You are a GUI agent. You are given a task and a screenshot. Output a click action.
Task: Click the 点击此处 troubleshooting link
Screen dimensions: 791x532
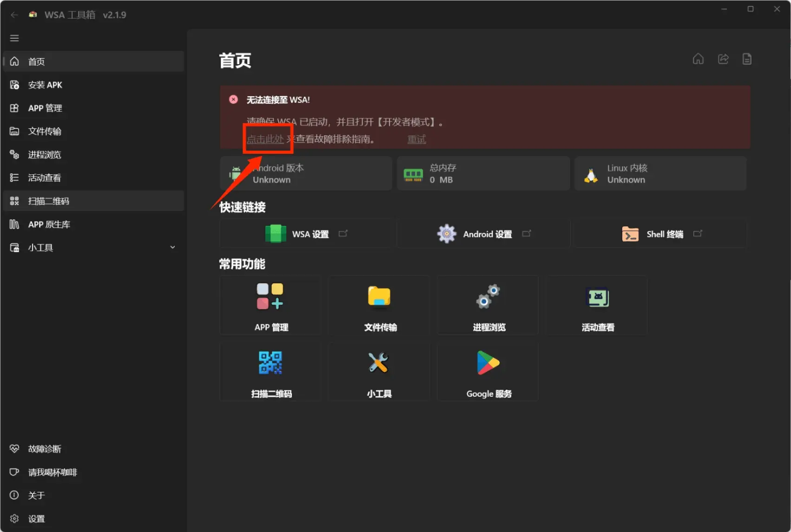pyautogui.click(x=265, y=139)
